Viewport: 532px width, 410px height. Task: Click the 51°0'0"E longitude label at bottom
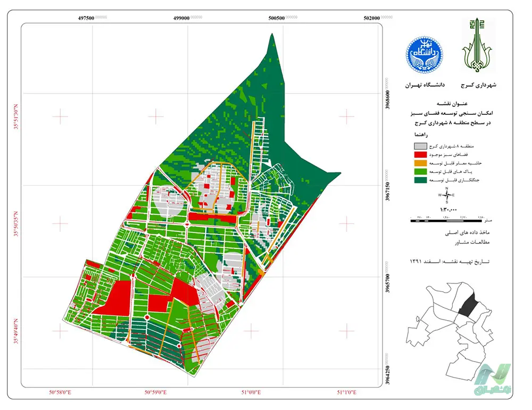click(x=250, y=393)
